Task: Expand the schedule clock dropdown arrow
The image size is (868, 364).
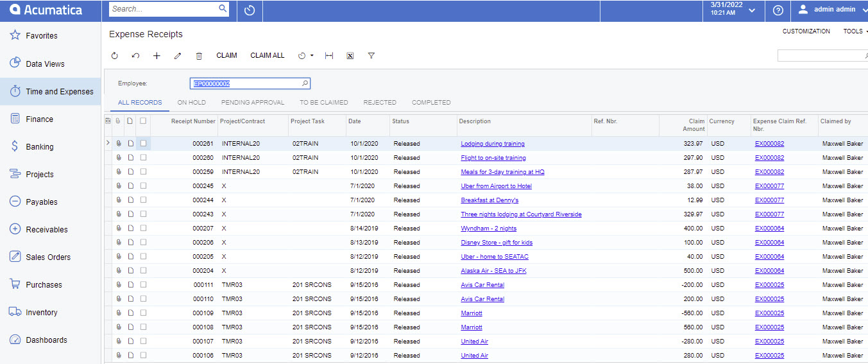Action: click(312, 56)
